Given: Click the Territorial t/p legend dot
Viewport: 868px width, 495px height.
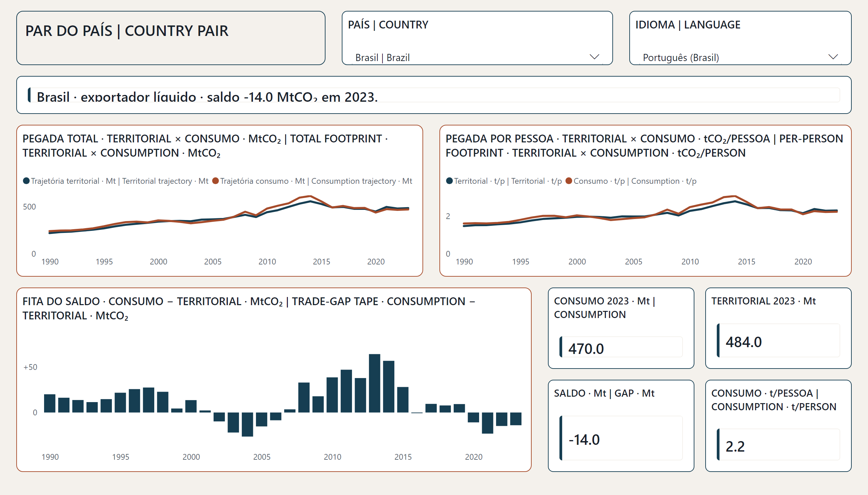Looking at the screenshot, I should (x=449, y=181).
